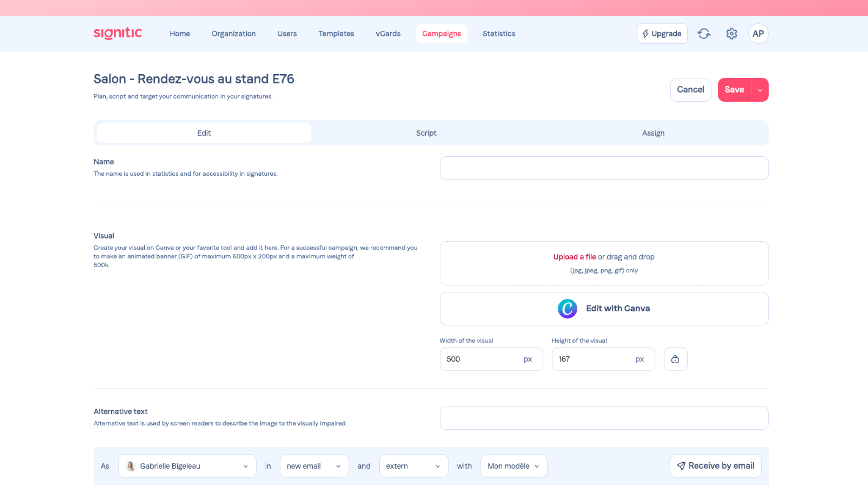
Task: Focus the campaign Name input field
Action: tap(604, 168)
